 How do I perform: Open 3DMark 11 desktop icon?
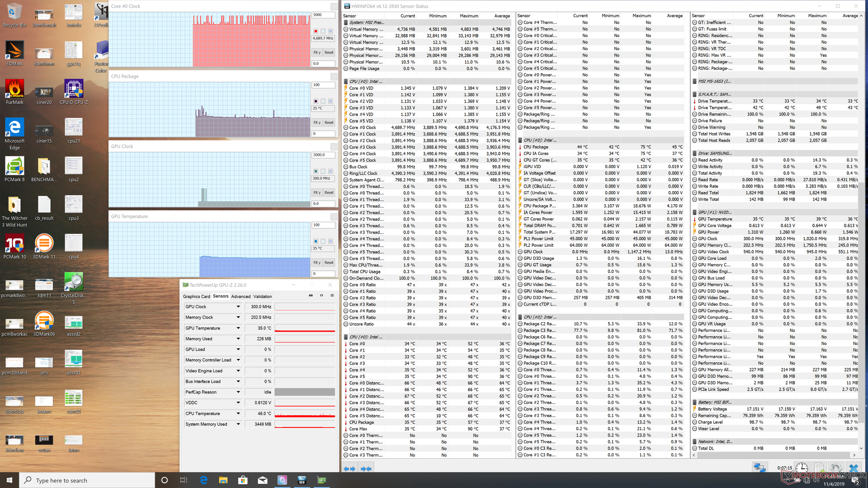tap(44, 247)
